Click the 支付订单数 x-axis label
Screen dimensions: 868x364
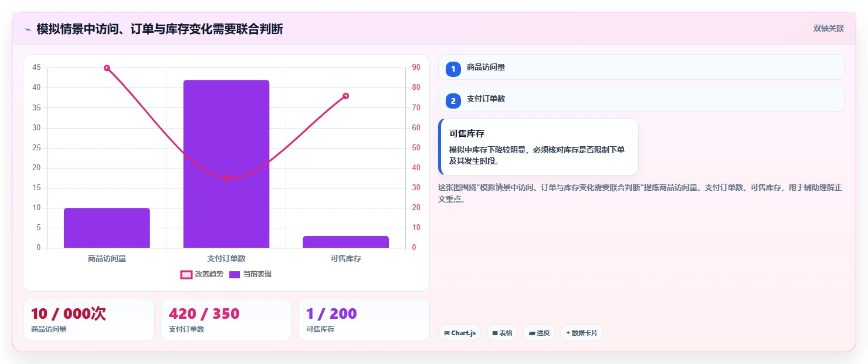(x=226, y=258)
